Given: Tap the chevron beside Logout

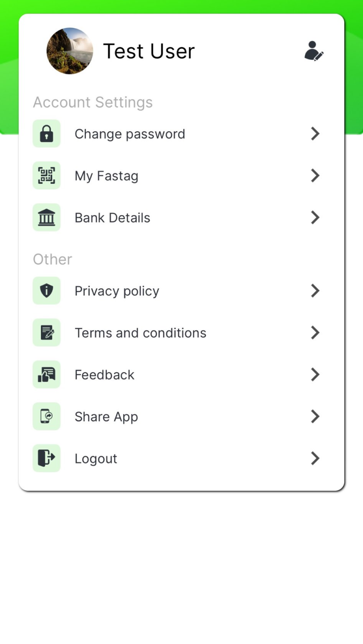Looking at the screenshot, I should click(315, 458).
